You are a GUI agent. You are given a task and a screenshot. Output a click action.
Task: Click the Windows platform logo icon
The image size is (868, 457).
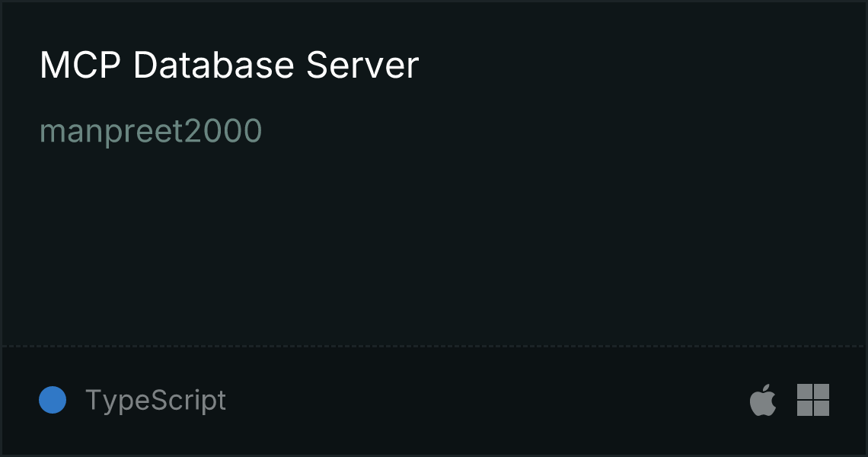tap(813, 399)
